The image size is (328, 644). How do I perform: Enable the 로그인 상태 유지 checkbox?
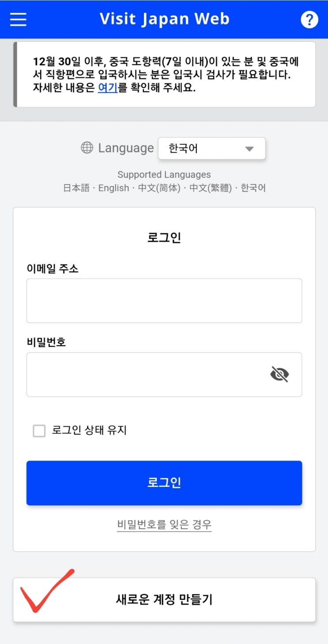pyautogui.click(x=39, y=431)
